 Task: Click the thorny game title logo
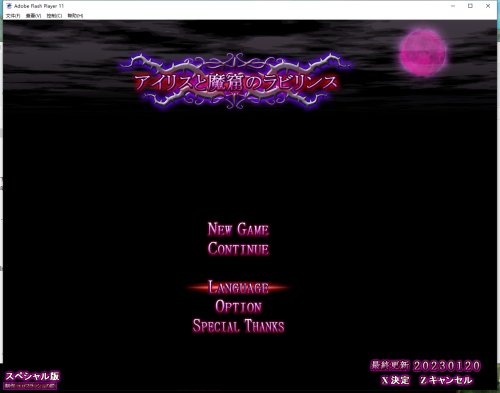[x=237, y=82]
